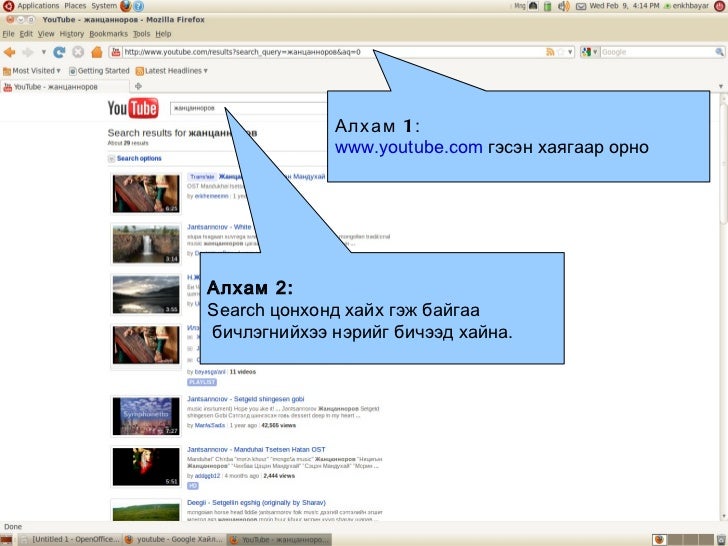Reload the current page
Image resolution: width=728 pixels, height=546 pixels.
click(59, 52)
